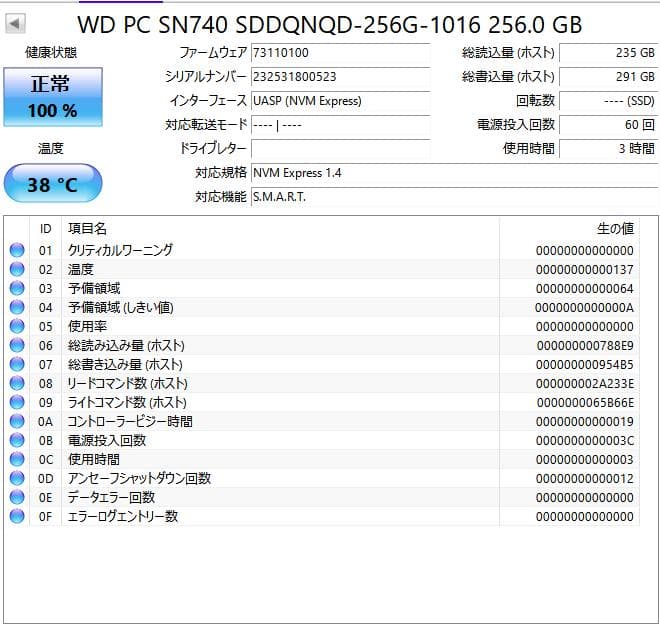Select the コントローラービジー時間 row name

pos(130,421)
